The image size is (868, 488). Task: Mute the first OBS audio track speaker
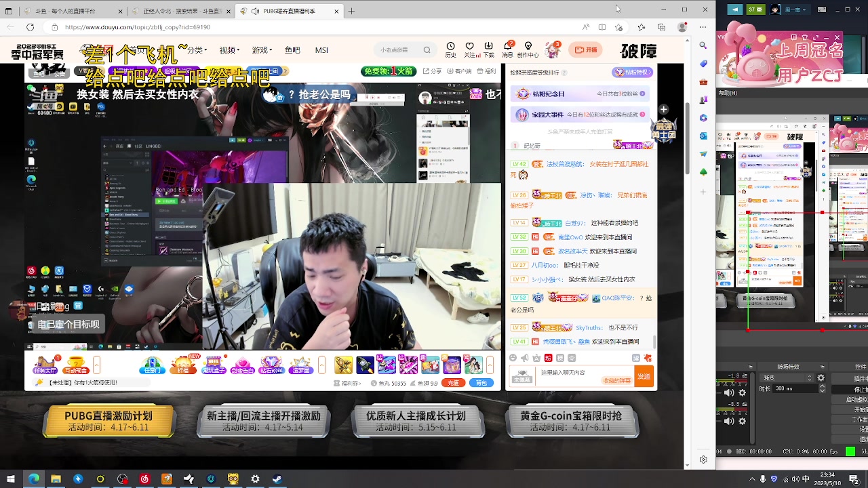click(729, 392)
